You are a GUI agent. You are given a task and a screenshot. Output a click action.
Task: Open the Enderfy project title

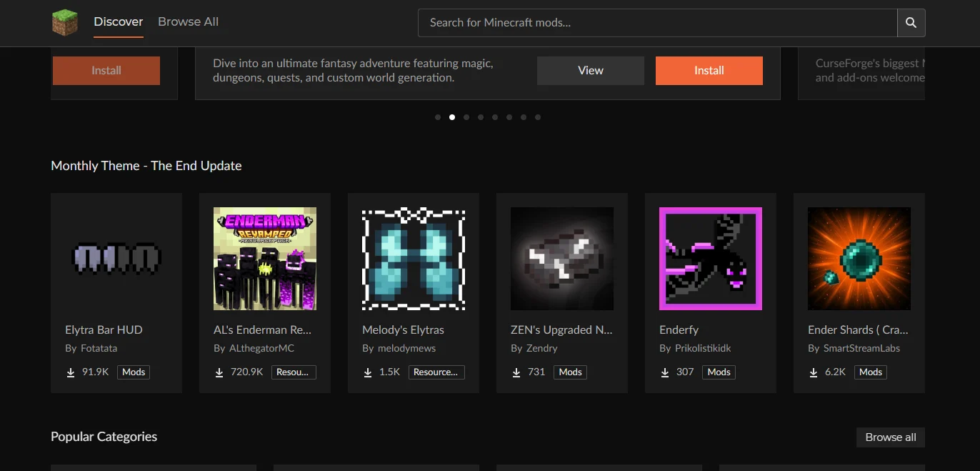679,330
